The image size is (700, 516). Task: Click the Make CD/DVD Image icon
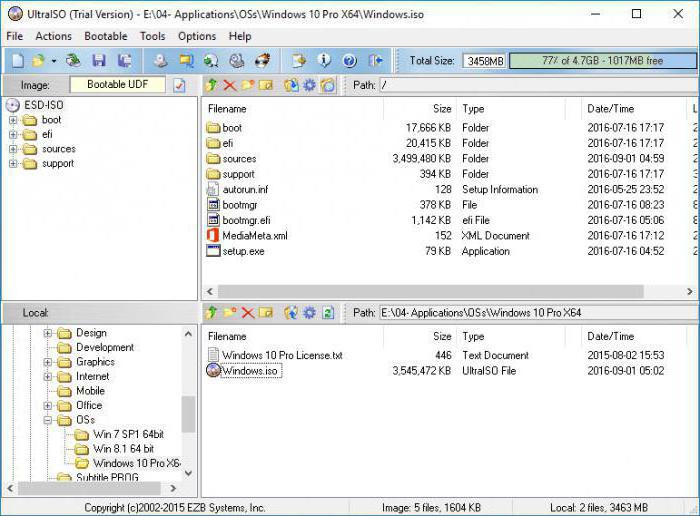click(161, 61)
